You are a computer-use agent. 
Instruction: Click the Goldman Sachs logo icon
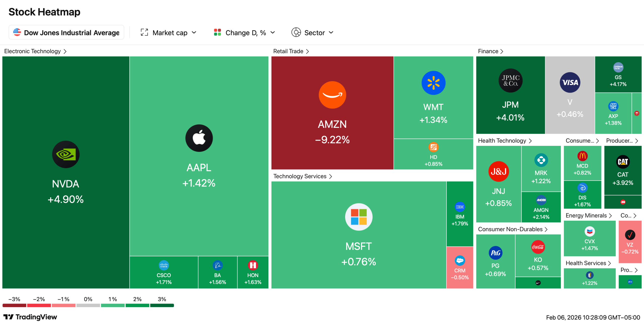coord(618,67)
